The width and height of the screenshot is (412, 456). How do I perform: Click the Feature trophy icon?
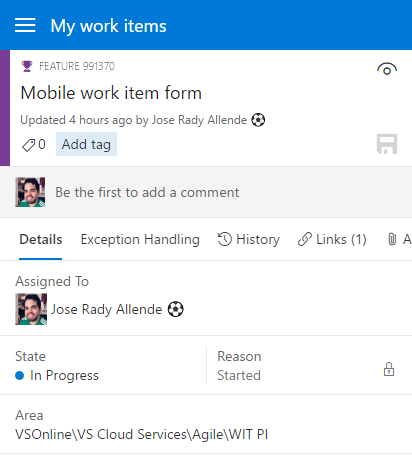click(27, 66)
